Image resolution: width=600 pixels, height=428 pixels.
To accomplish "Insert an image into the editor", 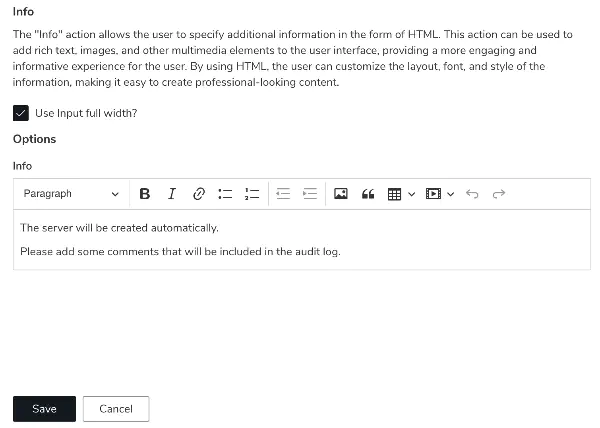I will [x=341, y=194].
